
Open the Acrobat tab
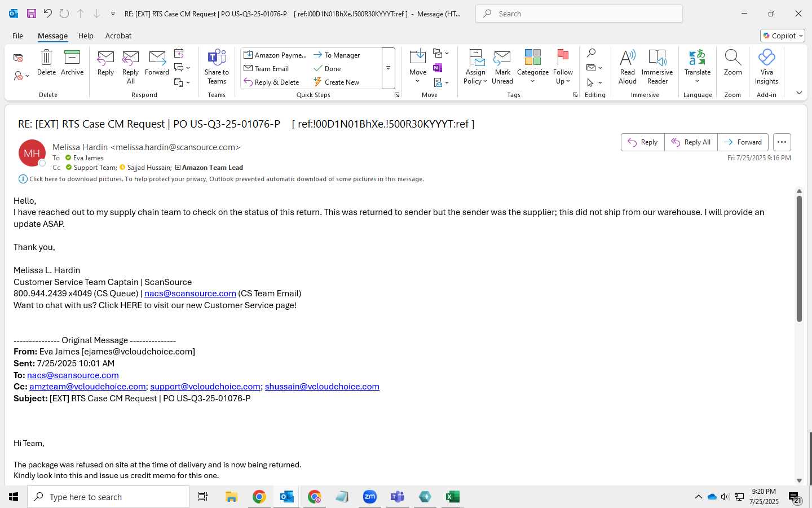(118, 36)
